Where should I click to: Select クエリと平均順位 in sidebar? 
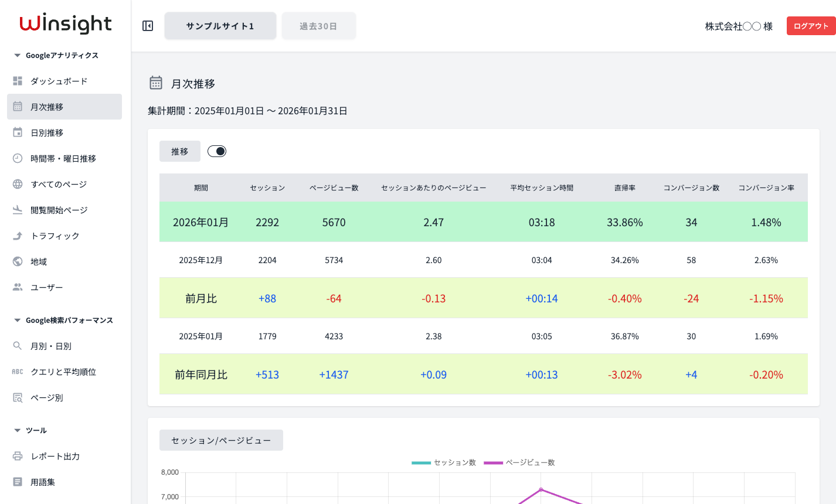click(x=64, y=372)
